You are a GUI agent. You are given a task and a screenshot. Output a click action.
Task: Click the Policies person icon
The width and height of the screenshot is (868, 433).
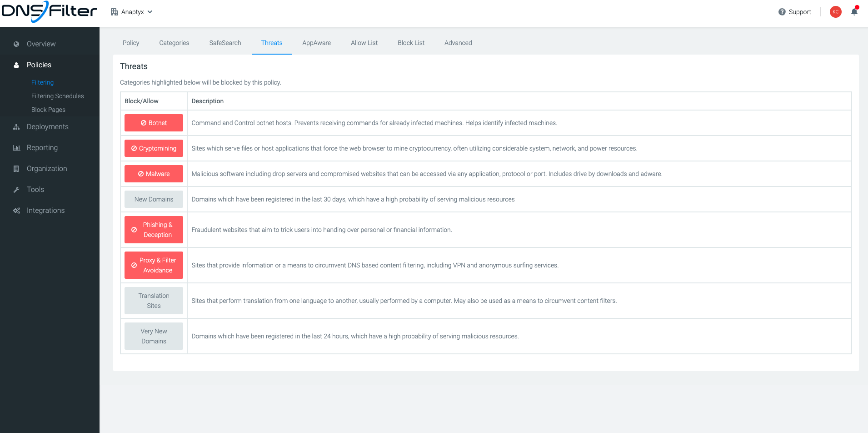click(16, 65)
